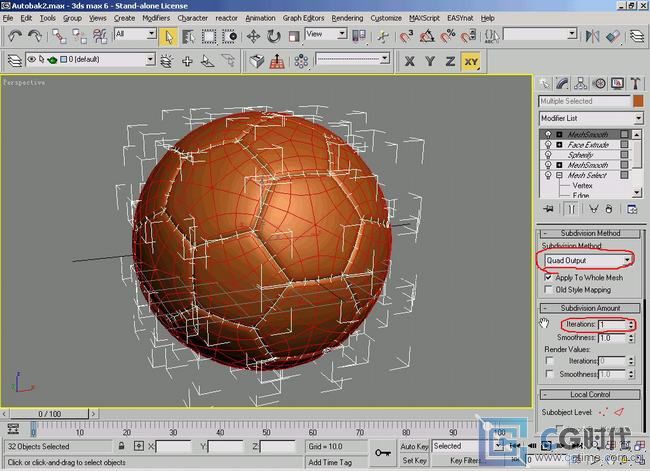The image size is (650, 471).
Task: Click the Redo arrow icon
Action: pos(35,36)
